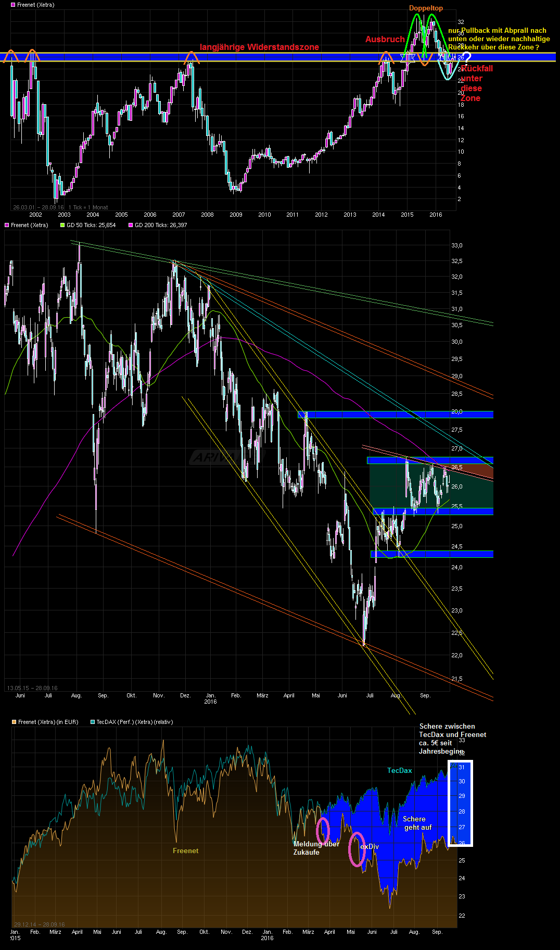The height and width of the screenshot is (950, 560).
Task: Click the white question mark on resistance zone
Action: 466,58
